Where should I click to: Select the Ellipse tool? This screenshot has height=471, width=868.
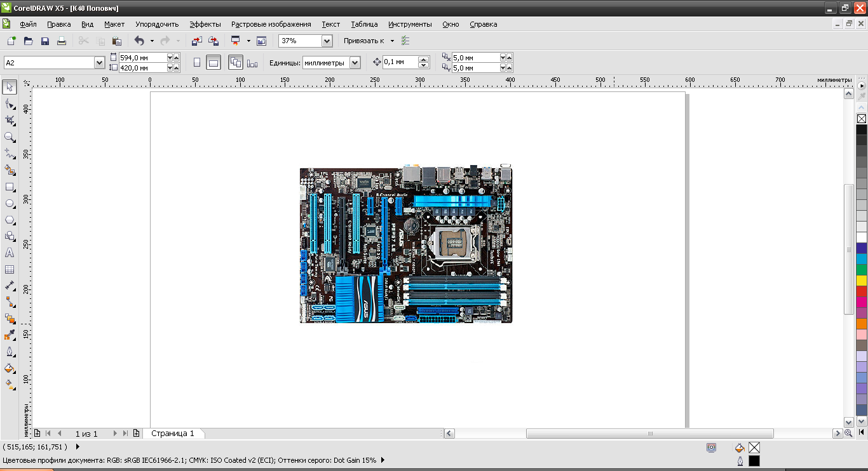(x=10, y=203)
